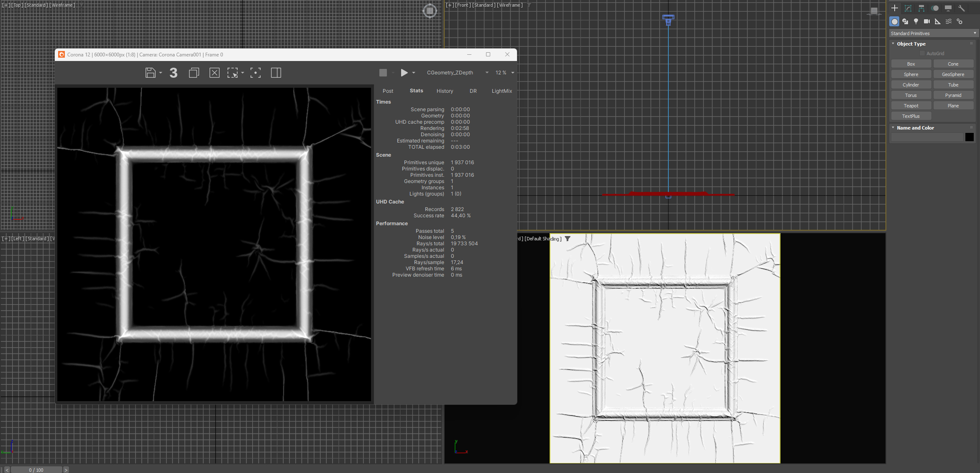Open the Lights category icon in Create panel

[916, 21]
